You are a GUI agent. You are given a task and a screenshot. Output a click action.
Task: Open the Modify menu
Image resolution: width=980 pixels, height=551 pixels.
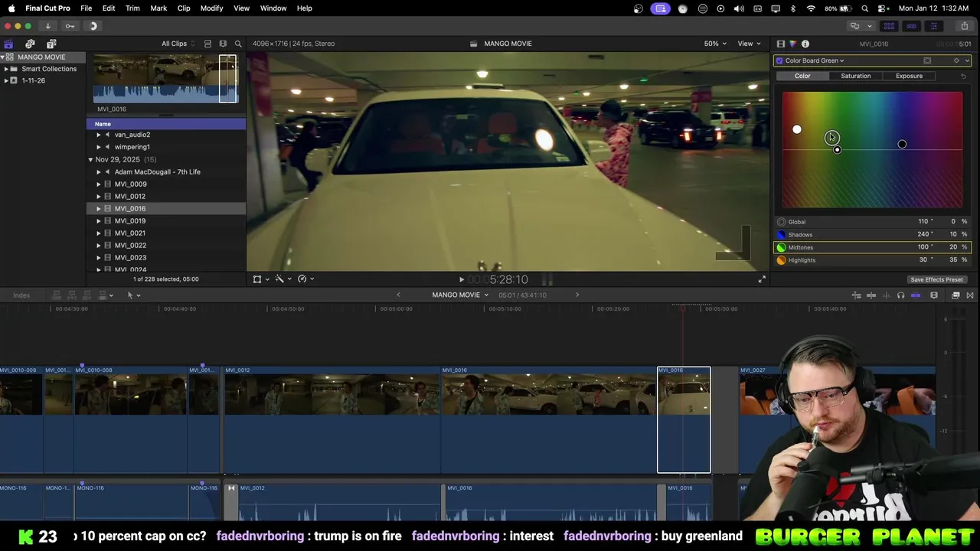point(211,8)
